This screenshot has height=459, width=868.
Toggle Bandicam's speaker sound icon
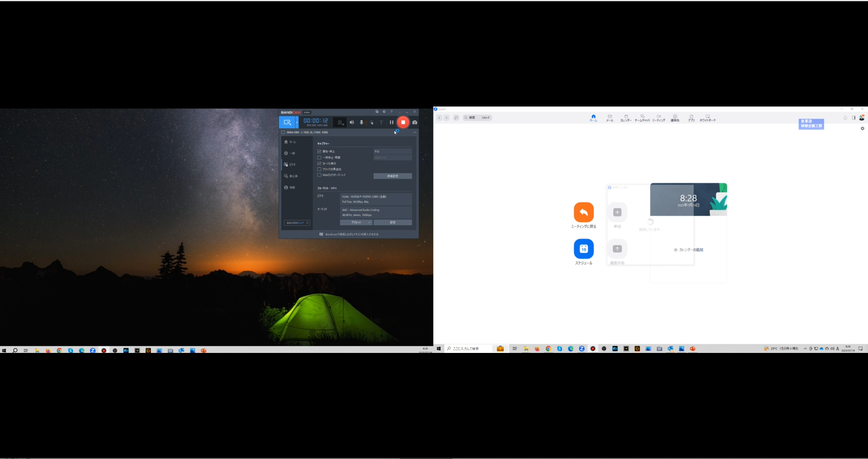(351, 122)
